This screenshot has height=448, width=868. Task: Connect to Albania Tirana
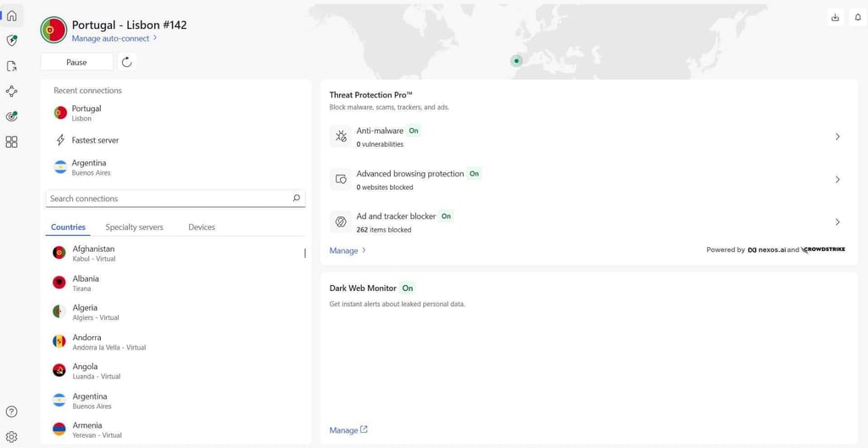coord(175,283)
